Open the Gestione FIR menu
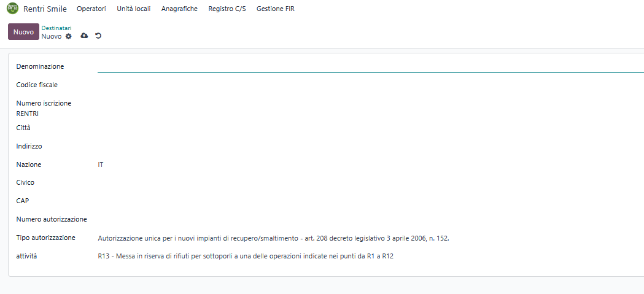644x294 pixels. coord(276,9)
